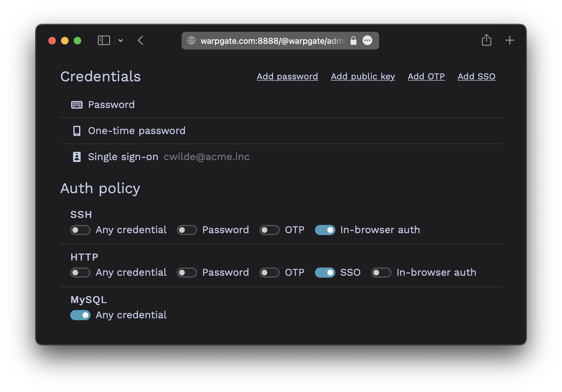Click the Share icon
The width and height of the screenshot is (562, 392).
coord(486,40)
